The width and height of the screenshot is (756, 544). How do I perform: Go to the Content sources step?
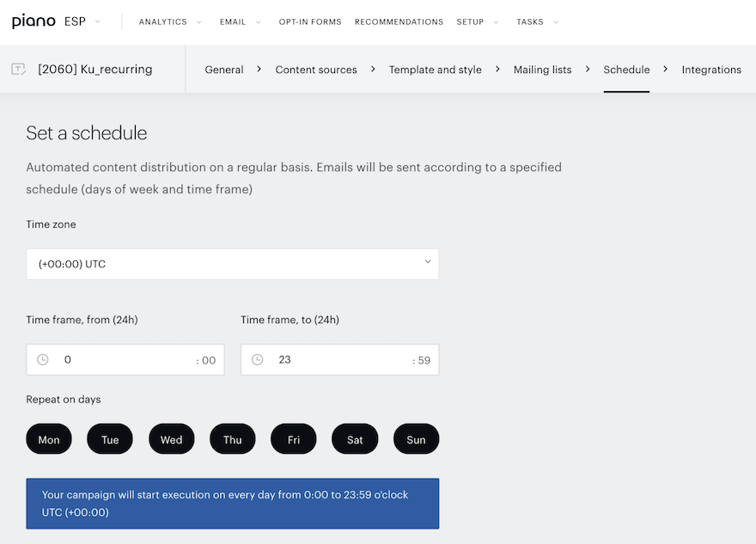click(316, 70)
